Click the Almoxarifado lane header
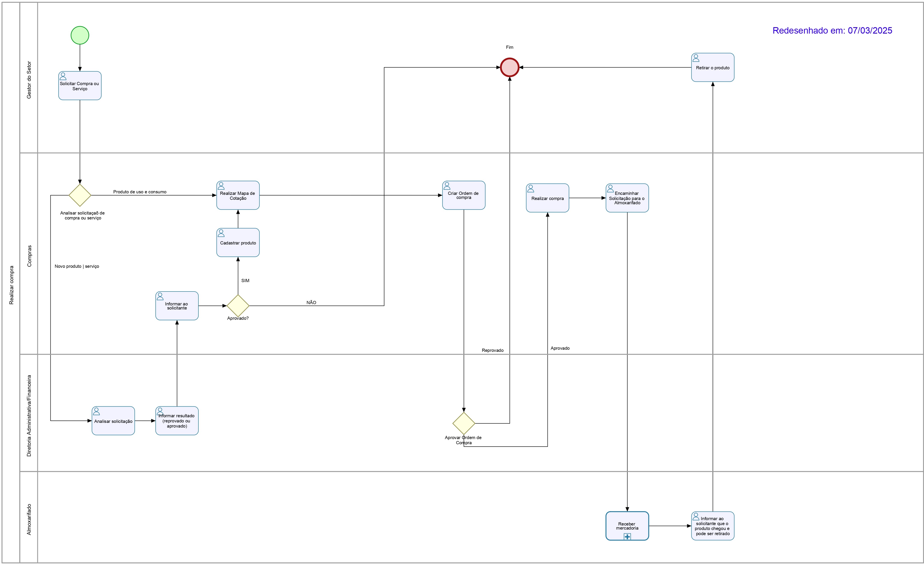This screenshot has width=924, height=564. click(29, 519)
